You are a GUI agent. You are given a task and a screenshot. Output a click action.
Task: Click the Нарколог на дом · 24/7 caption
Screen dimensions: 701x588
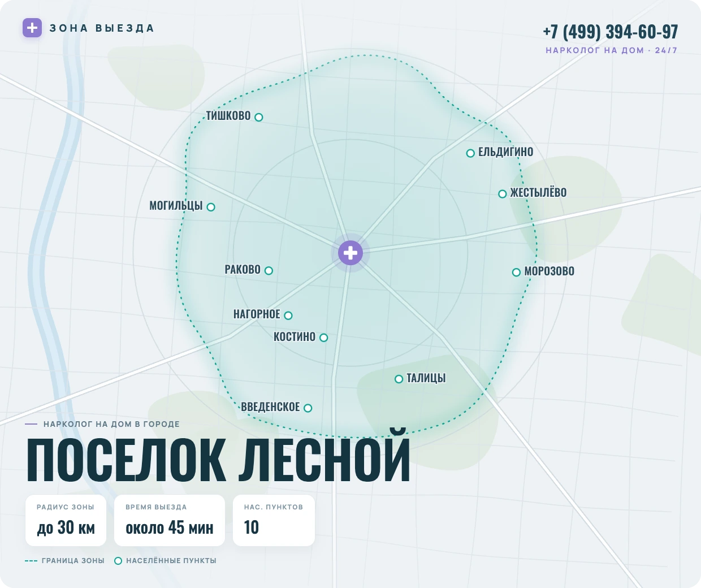(612, 50)
